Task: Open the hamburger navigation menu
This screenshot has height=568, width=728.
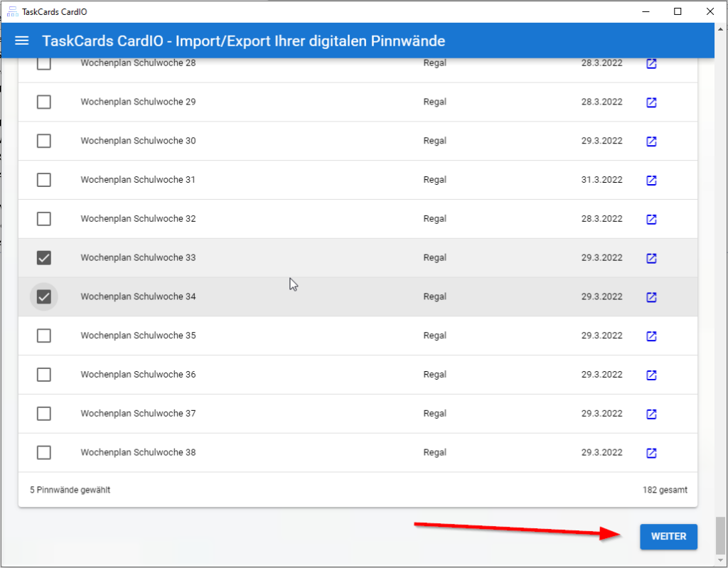Action: click(22, 41)
